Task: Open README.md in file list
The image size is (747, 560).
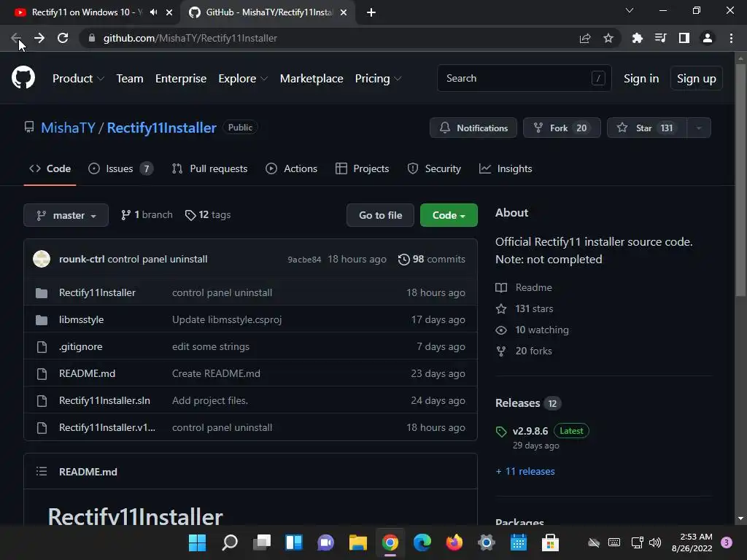Action: coord(88,374)
